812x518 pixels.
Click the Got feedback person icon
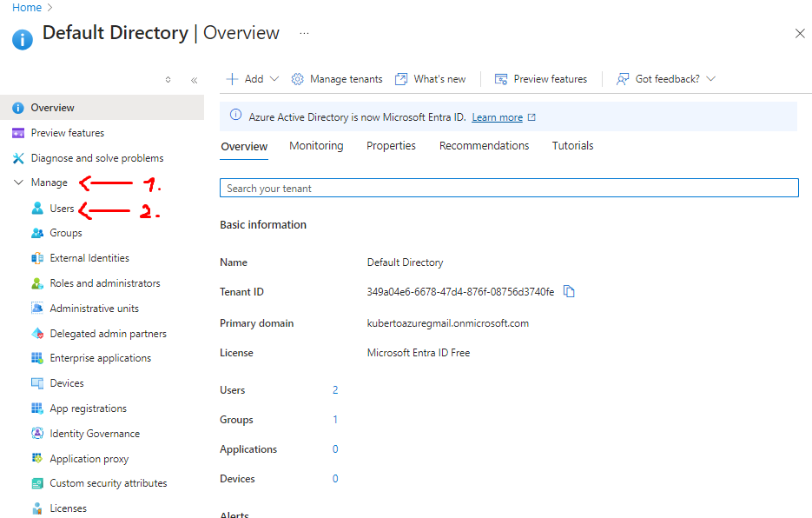click(623, 79)
